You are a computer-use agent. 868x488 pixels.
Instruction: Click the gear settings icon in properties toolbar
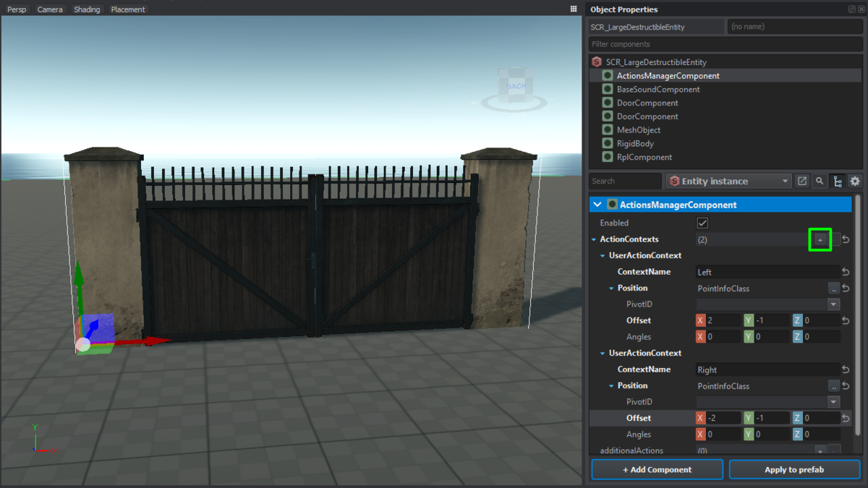[x=854, y=181]
